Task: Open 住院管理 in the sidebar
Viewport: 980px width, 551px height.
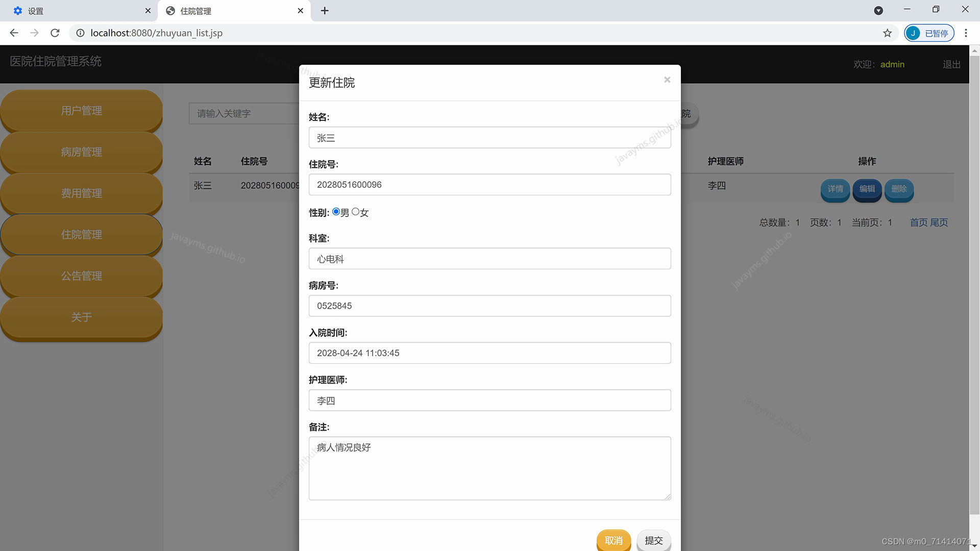Action: (x=81, y=235)
